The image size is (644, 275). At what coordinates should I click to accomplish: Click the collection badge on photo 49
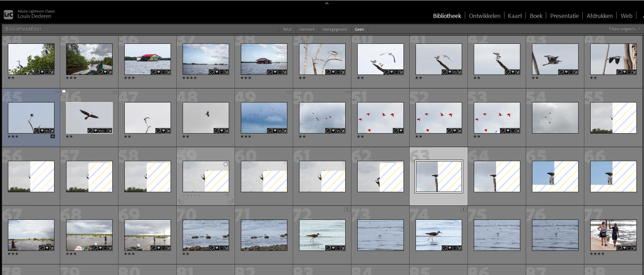(280, 131)
